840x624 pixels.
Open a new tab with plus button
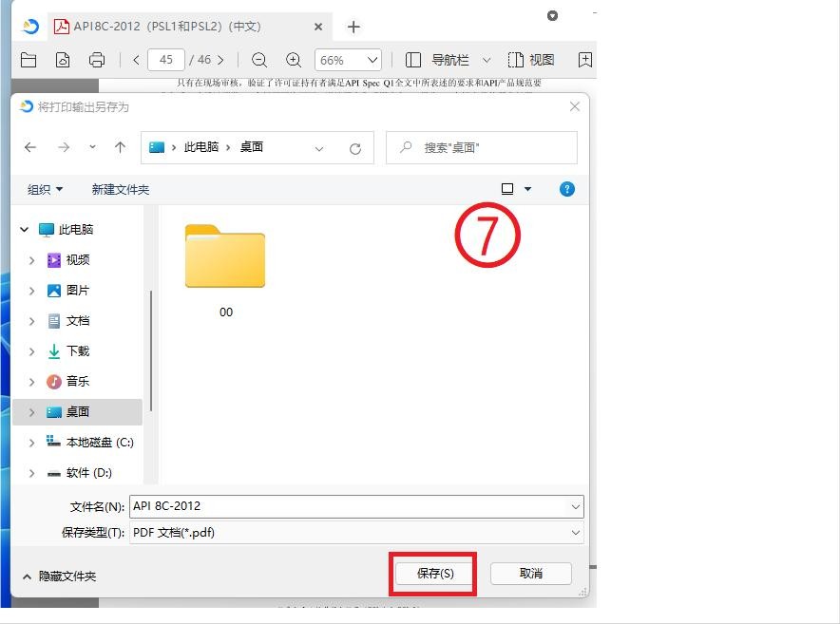(353, 27)
